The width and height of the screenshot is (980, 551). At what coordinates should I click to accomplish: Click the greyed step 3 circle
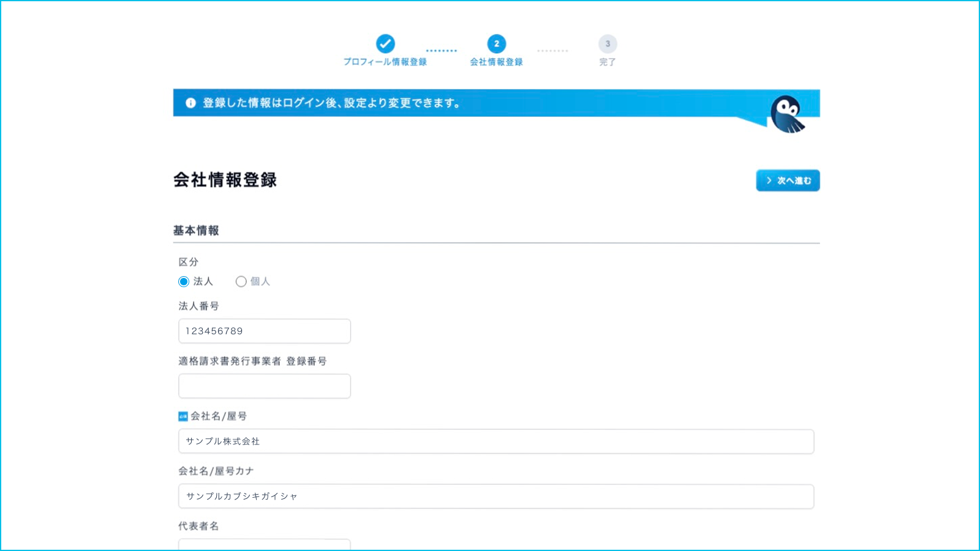click(x=607, y=43)
